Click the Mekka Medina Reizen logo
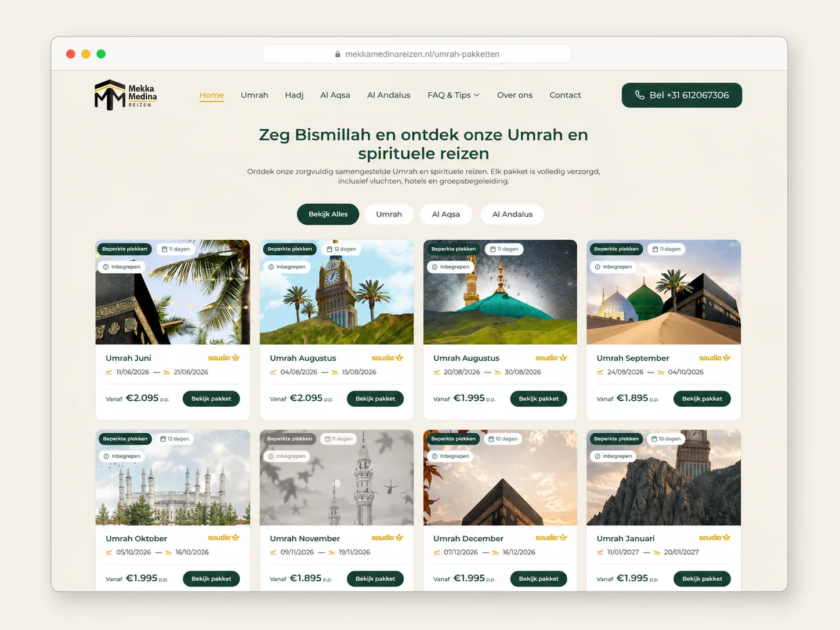This screenshot has width=840, height=630. pyautogui.click(x=126, y=95)
